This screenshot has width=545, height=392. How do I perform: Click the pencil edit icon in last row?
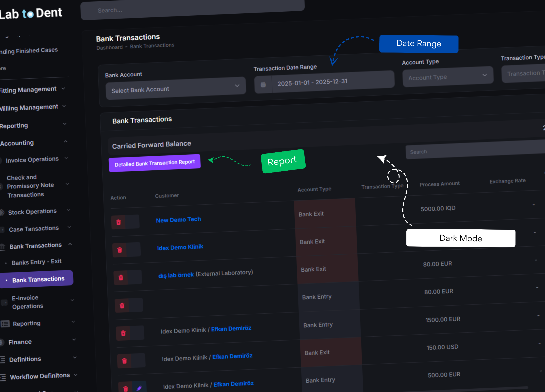pos(139,388)
